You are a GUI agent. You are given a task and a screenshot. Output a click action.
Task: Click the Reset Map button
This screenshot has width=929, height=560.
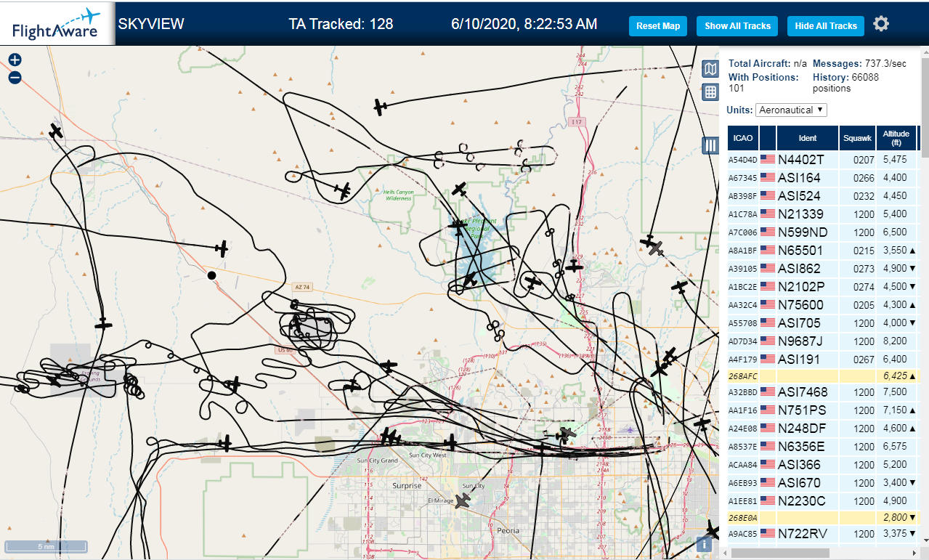pyautogui.click(x=658, y=26)
